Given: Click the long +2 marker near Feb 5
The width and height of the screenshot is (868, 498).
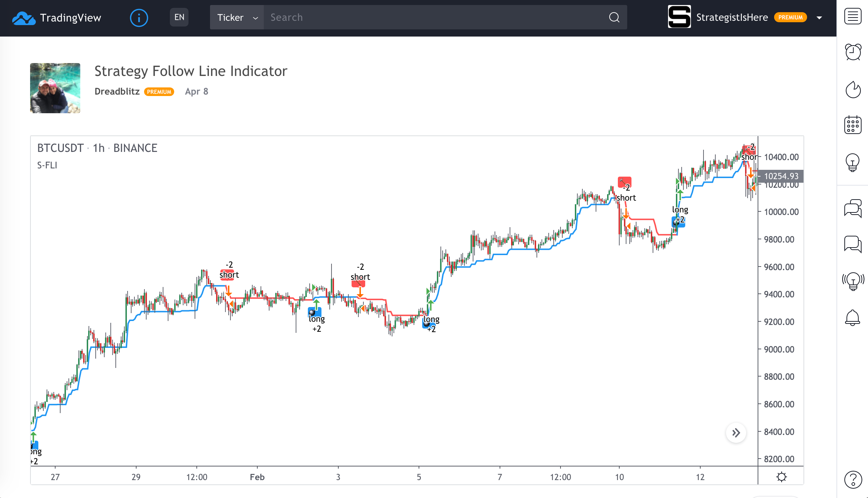Looking at the screenshot, I should pyautogui.click(x=431, y=324).
